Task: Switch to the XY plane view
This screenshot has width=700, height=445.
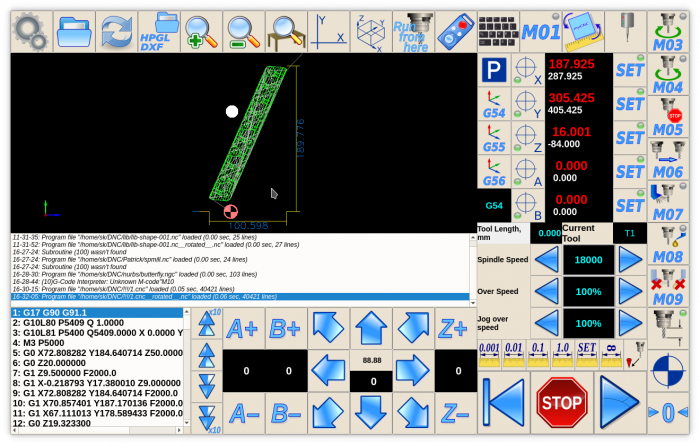Action: pos(328,32)
